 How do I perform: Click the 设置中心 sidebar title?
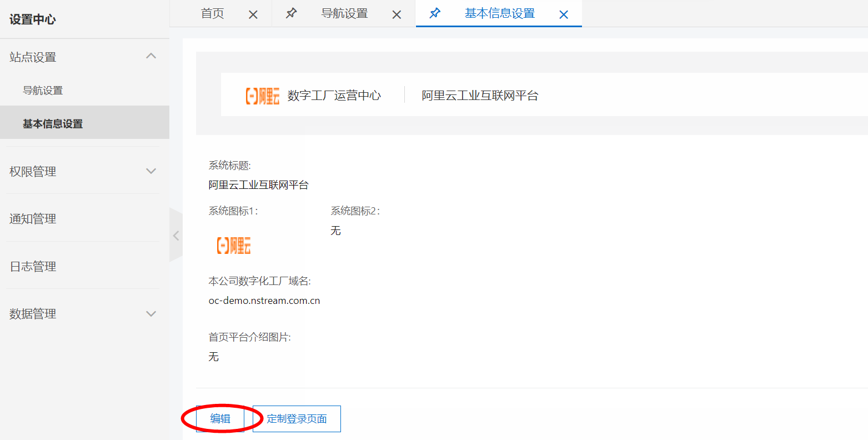(x=33, y=19)
